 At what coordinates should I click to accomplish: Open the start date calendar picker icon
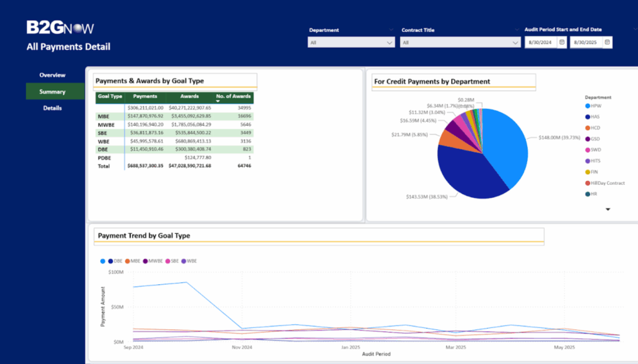coord(562,42)
